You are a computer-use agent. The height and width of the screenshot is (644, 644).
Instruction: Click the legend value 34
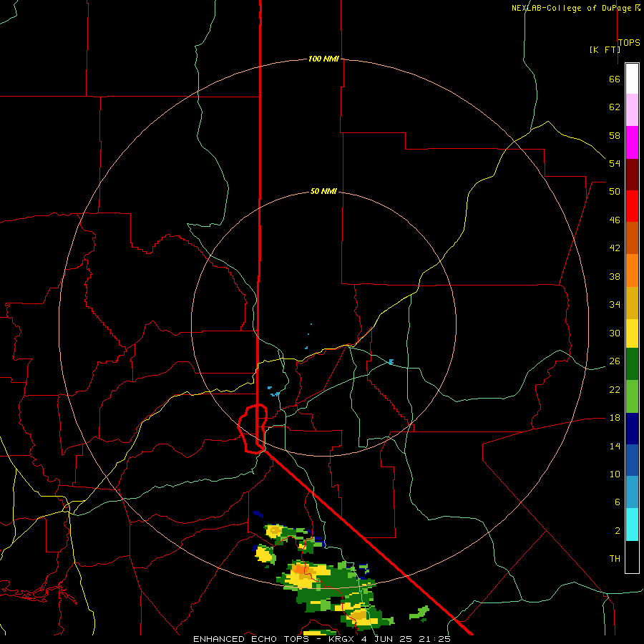pyautogui.click(x=615, y=305)
